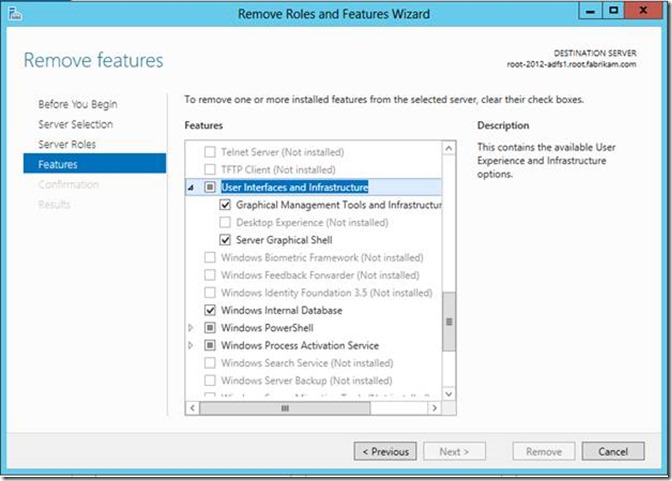Go to the Server Selection step

coord(75,124)
